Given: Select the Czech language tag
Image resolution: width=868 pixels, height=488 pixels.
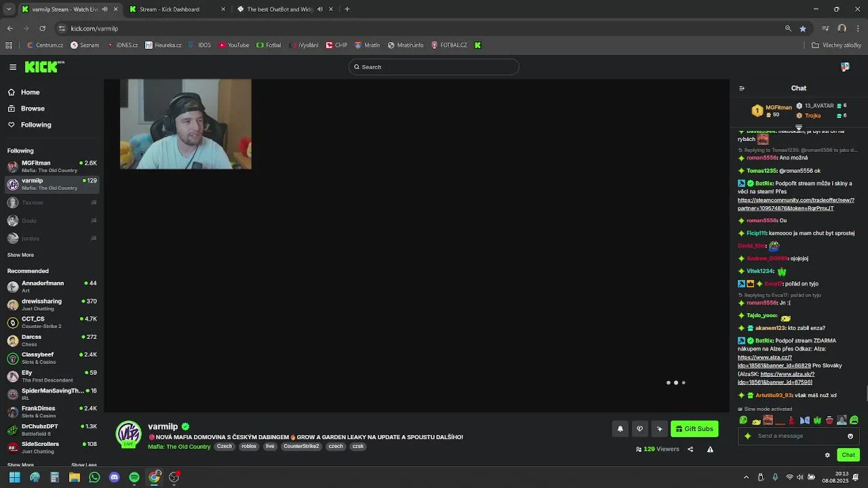Looking at the screenshot, I should point(224,447).
